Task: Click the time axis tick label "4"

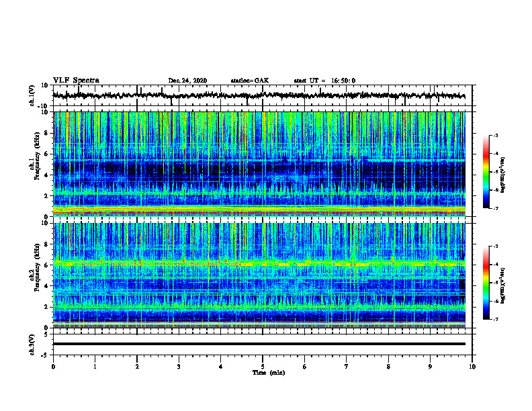Action: click(220, 367)
